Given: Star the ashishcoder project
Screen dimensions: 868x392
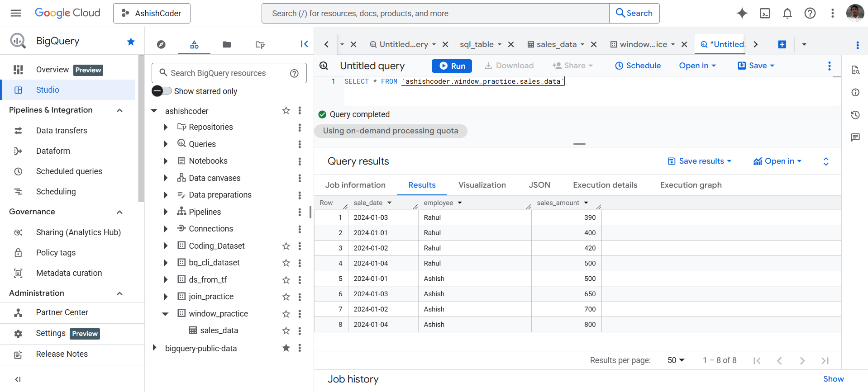Looking at the screenshot, I should (286, 110).
